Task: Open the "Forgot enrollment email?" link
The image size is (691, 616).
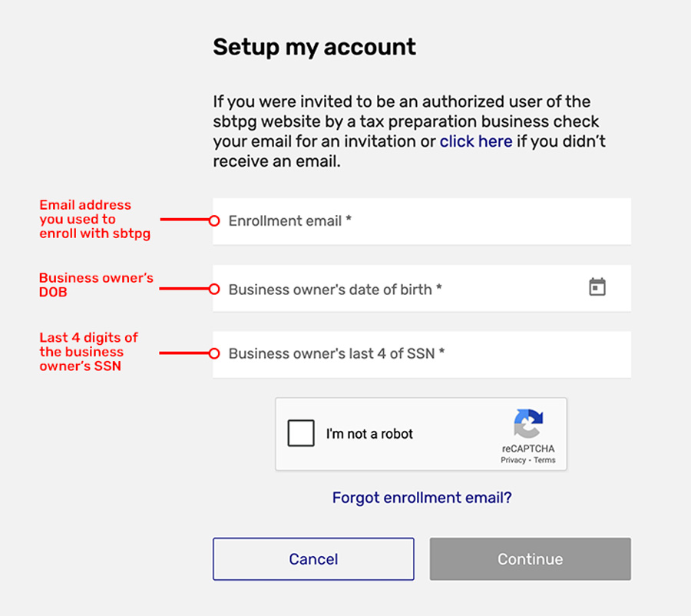Action: coord(422,498)
